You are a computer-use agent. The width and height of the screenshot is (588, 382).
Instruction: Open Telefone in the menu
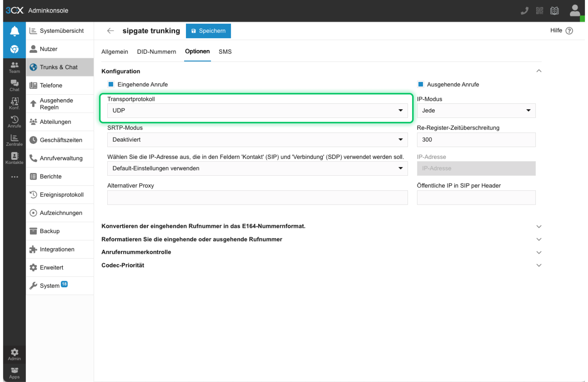click(60, 85)
